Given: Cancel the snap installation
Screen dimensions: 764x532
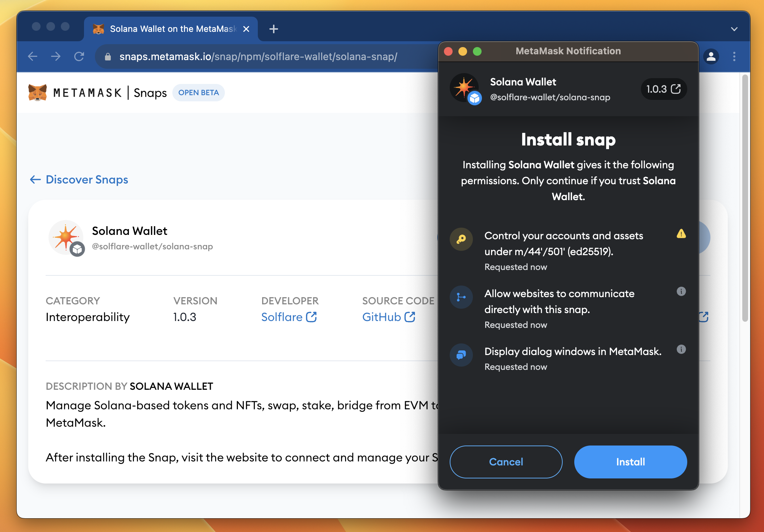Looking at the screenshot, I should tap(506, 462).
